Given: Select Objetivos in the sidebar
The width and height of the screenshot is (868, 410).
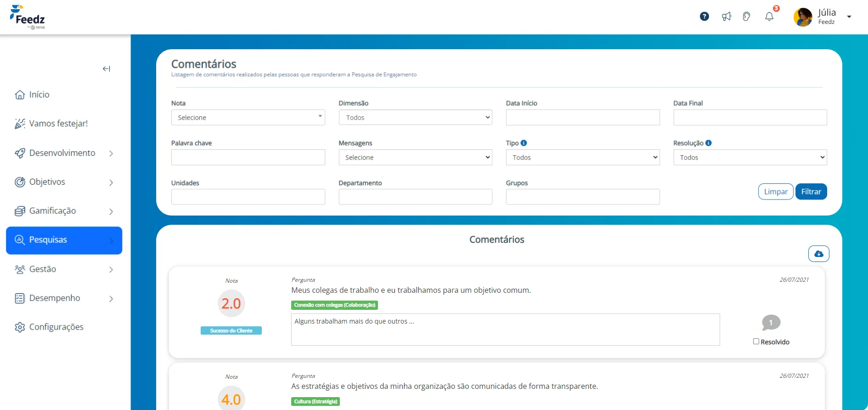Looking at the screenshot, I should (x=47, y=182).
